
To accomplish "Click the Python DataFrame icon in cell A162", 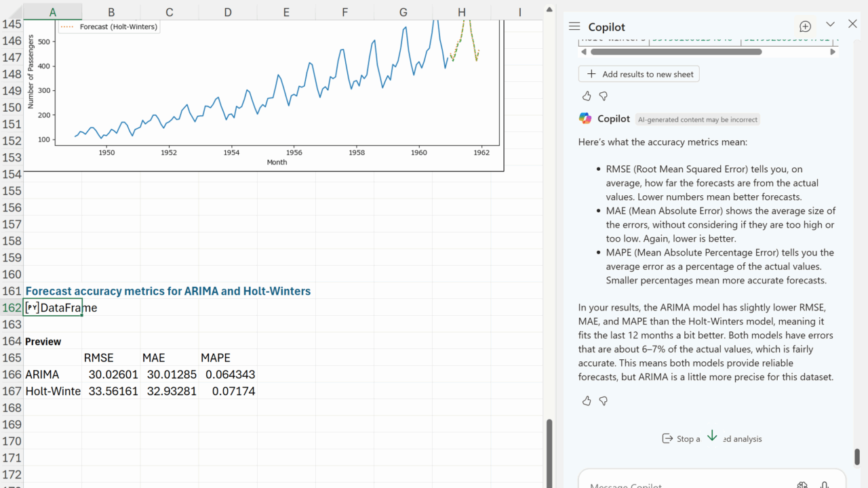I will click(32, 308).
